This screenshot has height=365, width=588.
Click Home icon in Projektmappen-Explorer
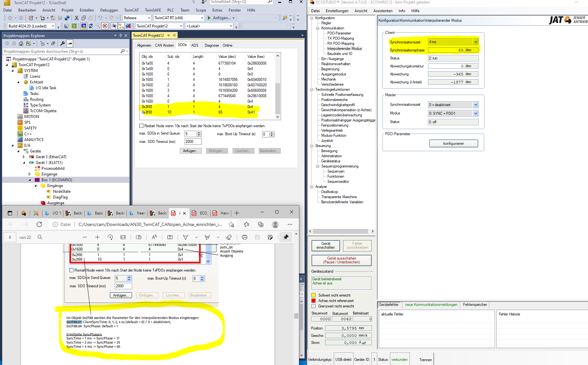[21, 43]
